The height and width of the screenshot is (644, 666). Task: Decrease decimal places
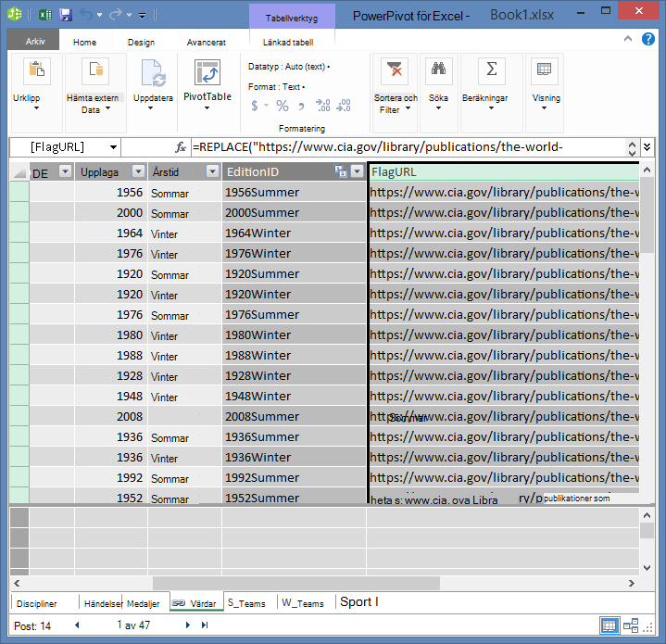(x=344, y=106)
